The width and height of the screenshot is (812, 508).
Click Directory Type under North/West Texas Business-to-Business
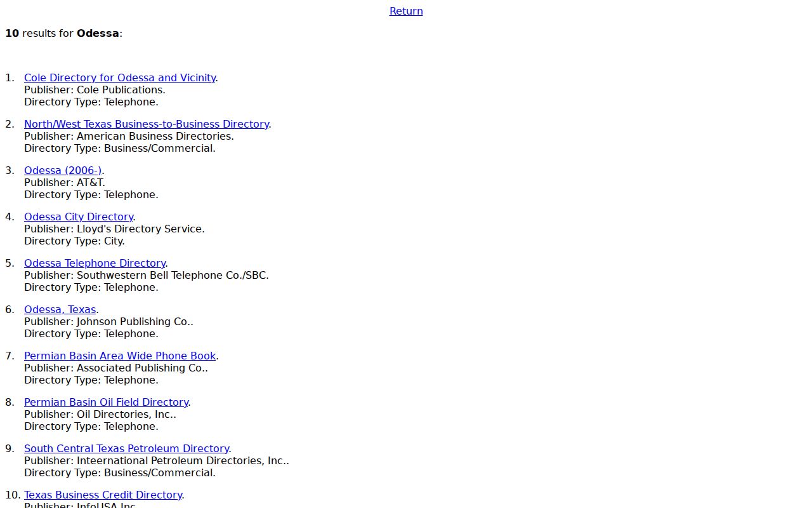click(120, 148)
